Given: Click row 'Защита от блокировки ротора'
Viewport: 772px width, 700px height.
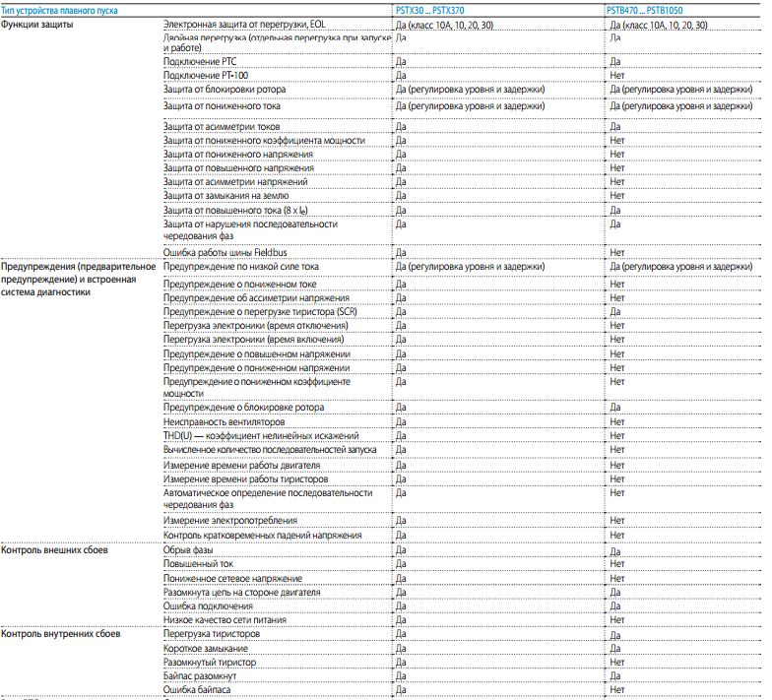Looking at the screenshot, I should pos(225,89).
